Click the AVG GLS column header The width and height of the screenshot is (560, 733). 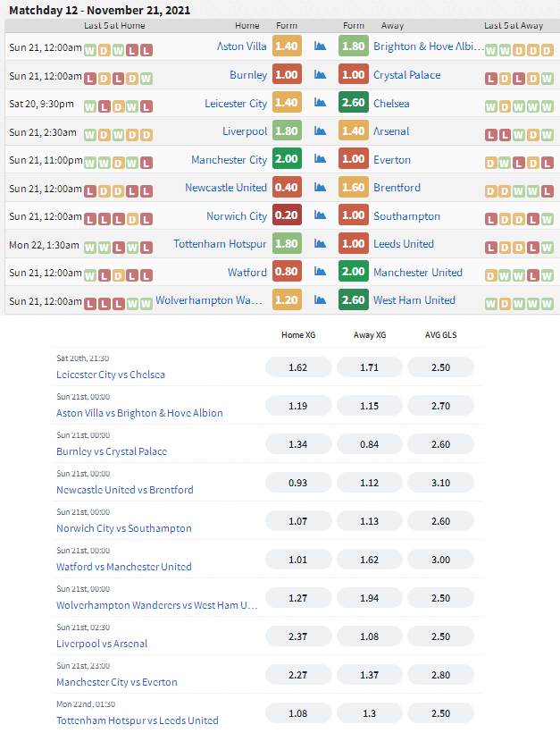[x=441, y=334]
